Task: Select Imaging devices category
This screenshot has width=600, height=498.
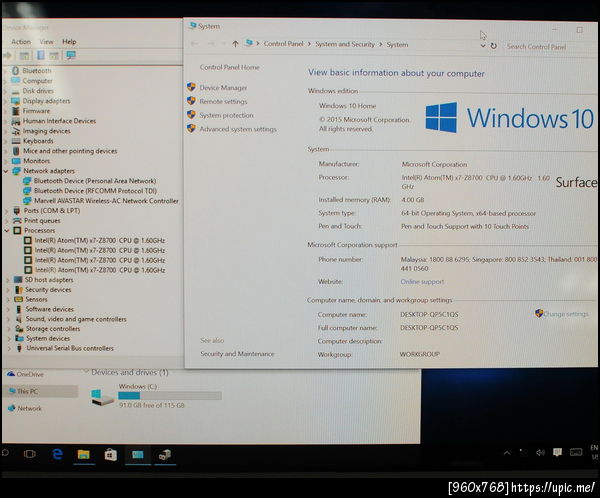Action: pos(47,131)
